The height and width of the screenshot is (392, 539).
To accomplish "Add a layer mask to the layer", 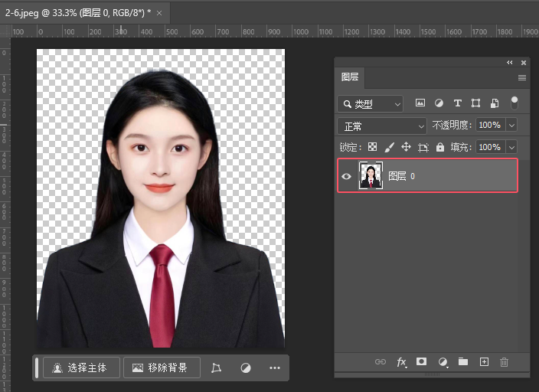I will click(x=421, y=361).
